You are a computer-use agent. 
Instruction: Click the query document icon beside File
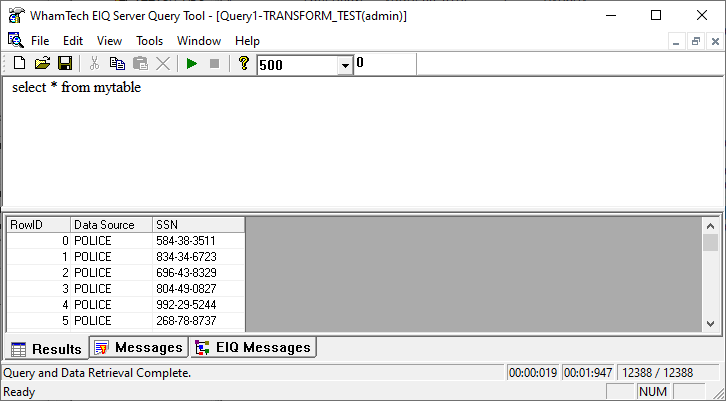15,40
